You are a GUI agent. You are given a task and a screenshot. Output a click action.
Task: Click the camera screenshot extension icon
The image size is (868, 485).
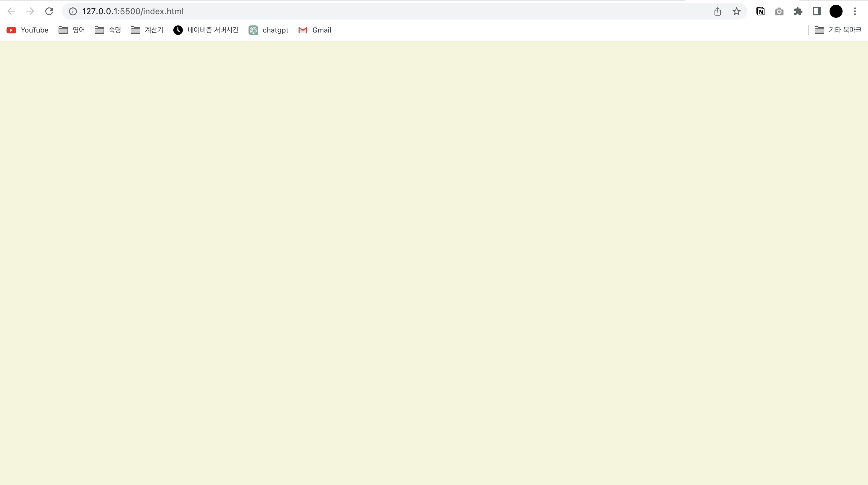[x=779, y=12]
